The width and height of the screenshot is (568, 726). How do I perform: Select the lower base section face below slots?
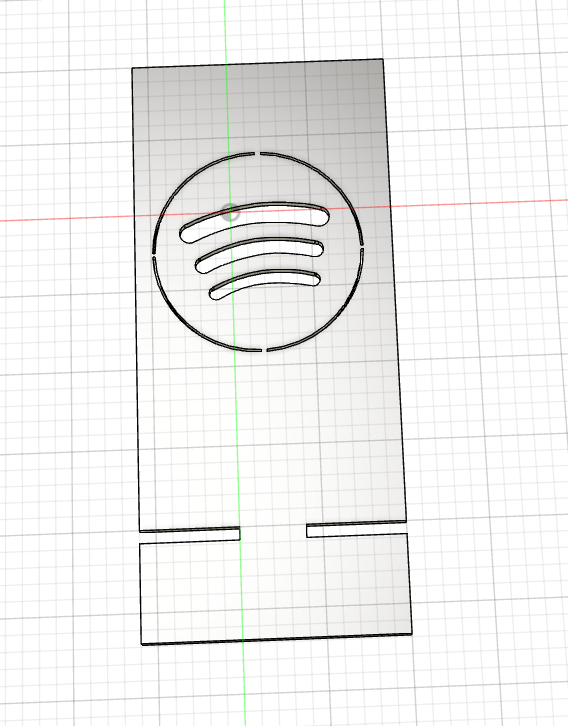pyautogui.click(x=276, y=590)
